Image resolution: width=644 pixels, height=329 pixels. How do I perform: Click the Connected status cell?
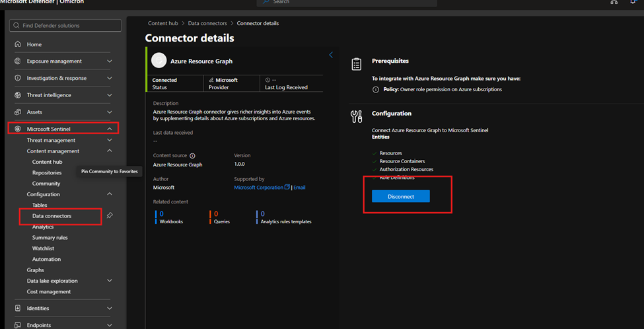(176, 83)
